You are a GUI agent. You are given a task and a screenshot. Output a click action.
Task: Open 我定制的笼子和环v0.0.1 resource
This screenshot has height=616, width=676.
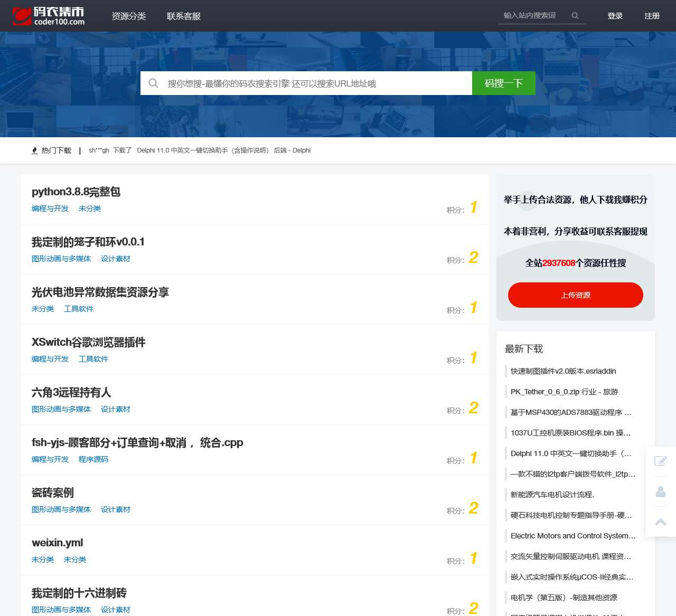coord(88,242)
